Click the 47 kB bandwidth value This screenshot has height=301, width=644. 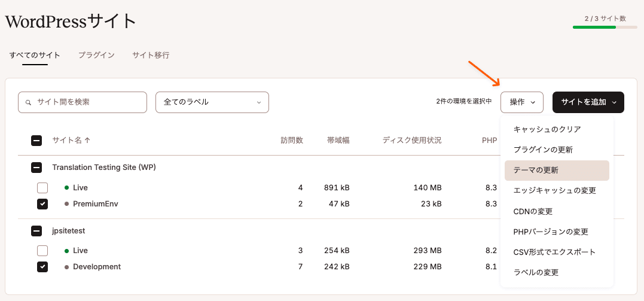click(x=338, y=204)
